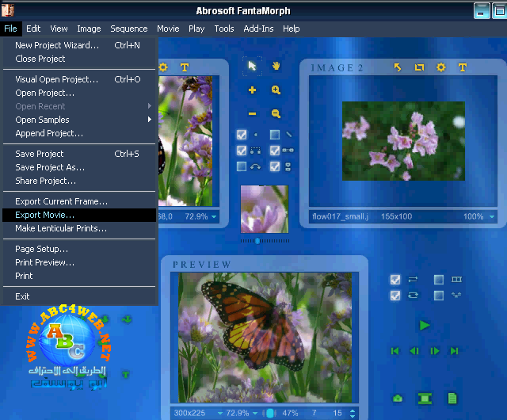Screen dimensions: 507x420
Task: Adjust the frame count stepper arrows
Action: tap(353, 413)
